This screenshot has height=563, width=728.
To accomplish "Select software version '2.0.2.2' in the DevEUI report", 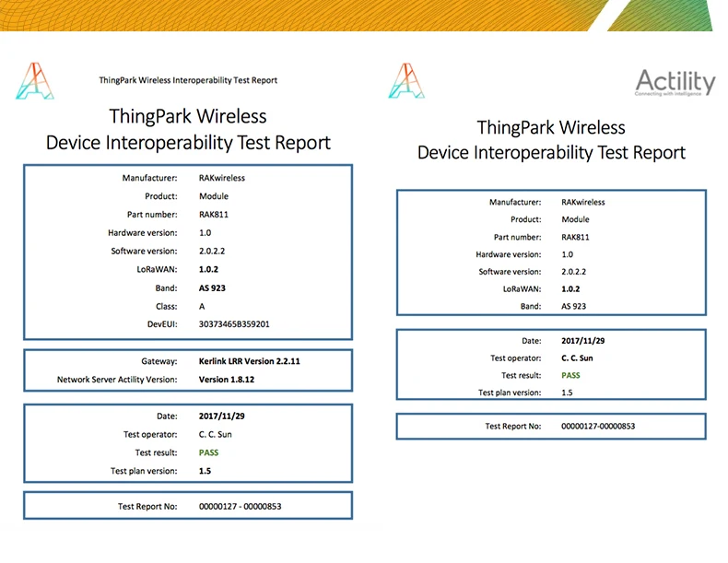I will (212, 252).
